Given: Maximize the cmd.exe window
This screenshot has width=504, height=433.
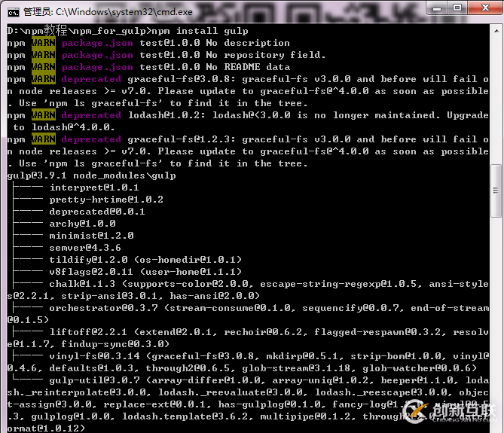Looking at the screenshot, I should pyautogui.click(x=457, y=8).
